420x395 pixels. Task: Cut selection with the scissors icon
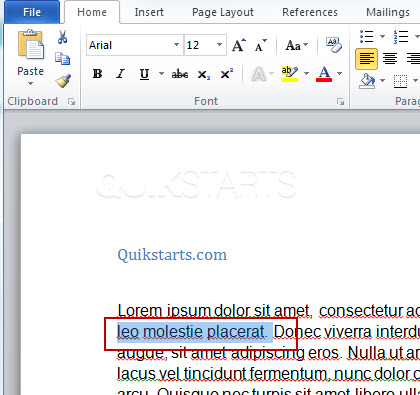(x=62, y=37)
